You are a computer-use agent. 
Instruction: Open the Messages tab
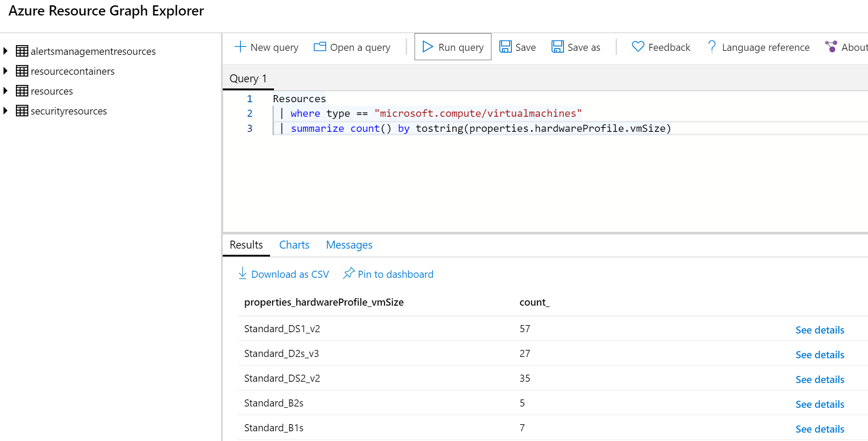[x=349, y=245]
